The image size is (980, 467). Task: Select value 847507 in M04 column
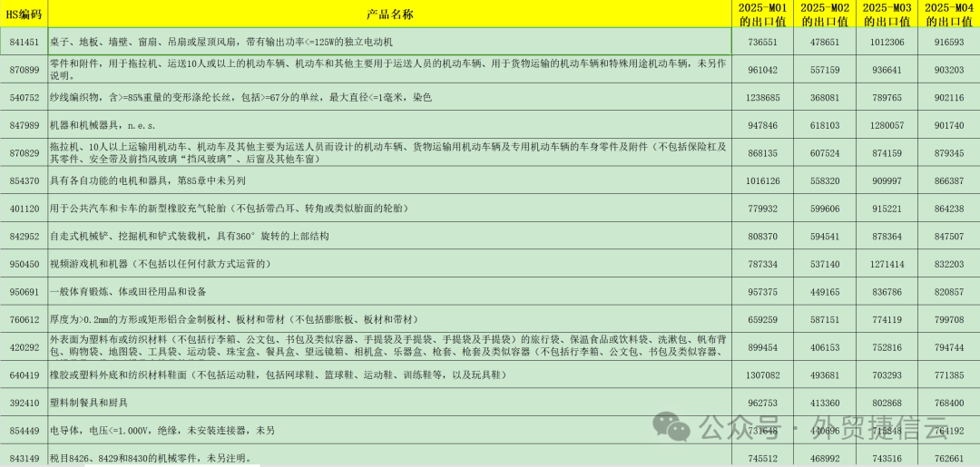[948, 236]
